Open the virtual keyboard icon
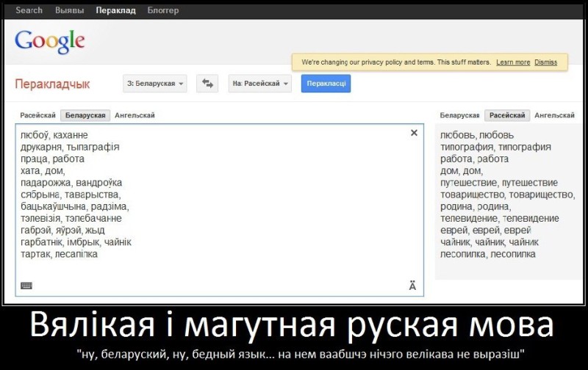This screenshot has width=588, height=370. coord(26,286)
